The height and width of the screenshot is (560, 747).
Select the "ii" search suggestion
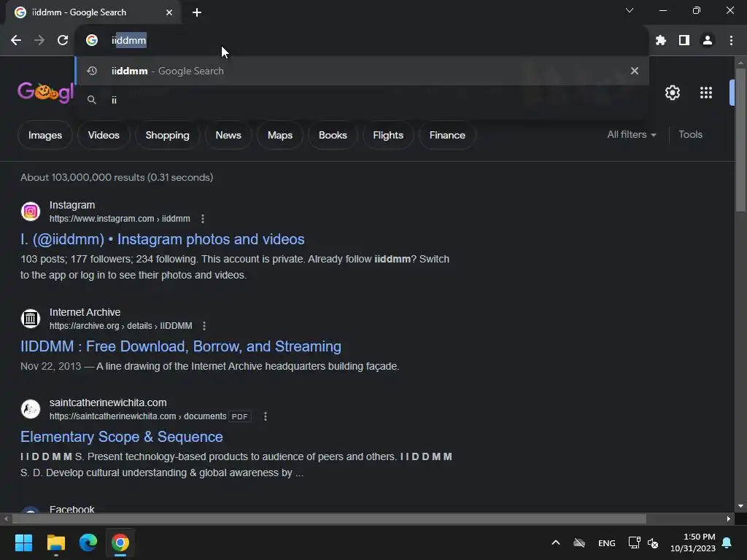(x=362, y=100)
